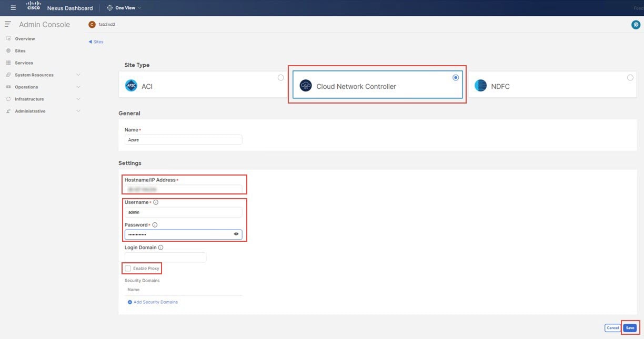Expand the Administrative menu chevron
Image resolution: width=644 pixels, height=339 pixels.
[78, 111]
